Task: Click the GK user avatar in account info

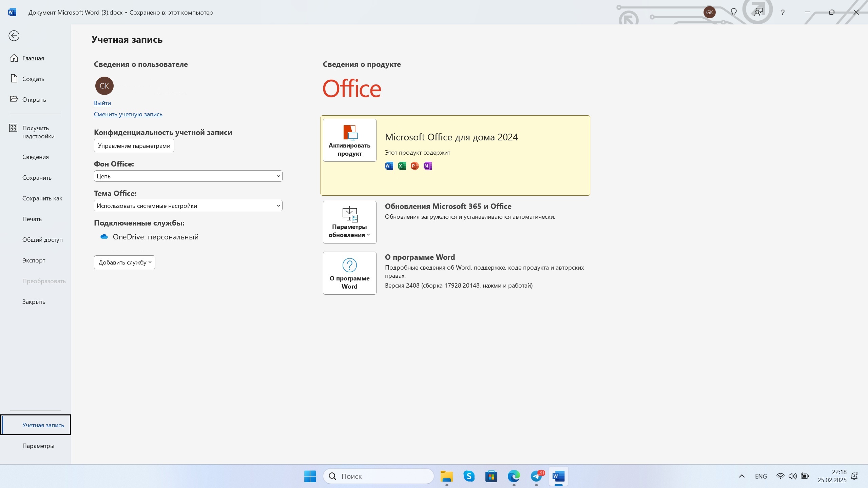Action: (104, 86)
